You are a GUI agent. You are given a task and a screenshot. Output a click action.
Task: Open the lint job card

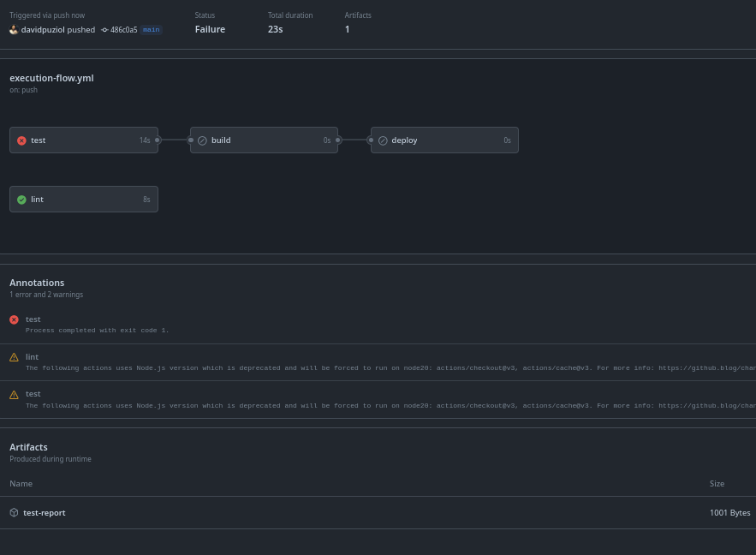tap(84, 200)
